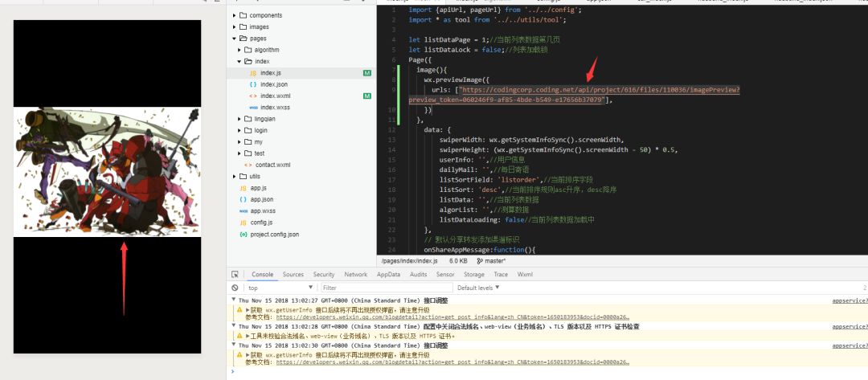The image size is (868, 380).
Task: Switch to the Trace tab
Action: coord(501,274)
